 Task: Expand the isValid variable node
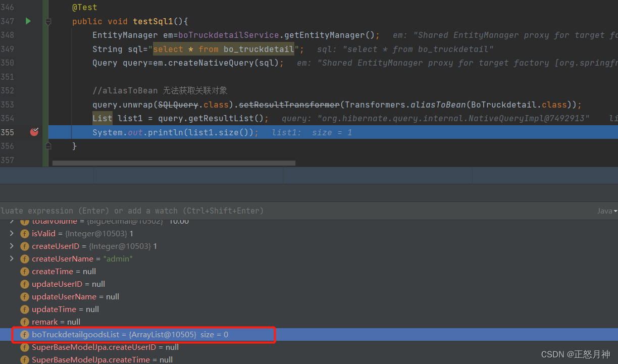(x=12, y=234)
